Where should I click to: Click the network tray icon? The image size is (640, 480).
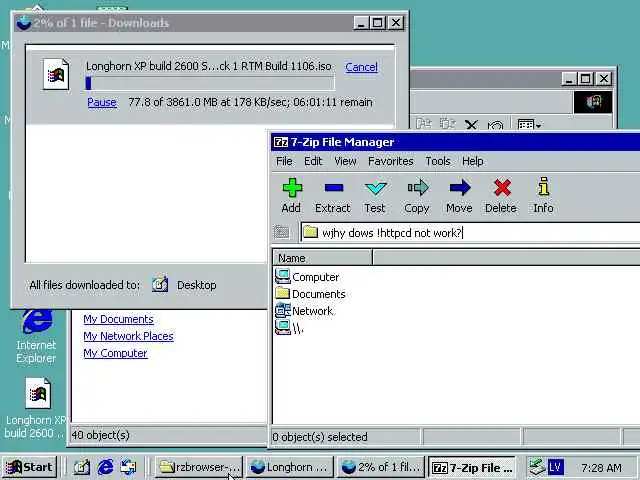(x=537, y=467)
